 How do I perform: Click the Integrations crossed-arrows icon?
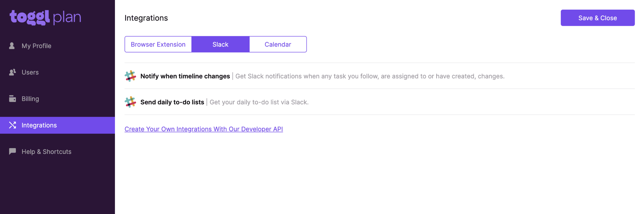click(x=12, y=125)
